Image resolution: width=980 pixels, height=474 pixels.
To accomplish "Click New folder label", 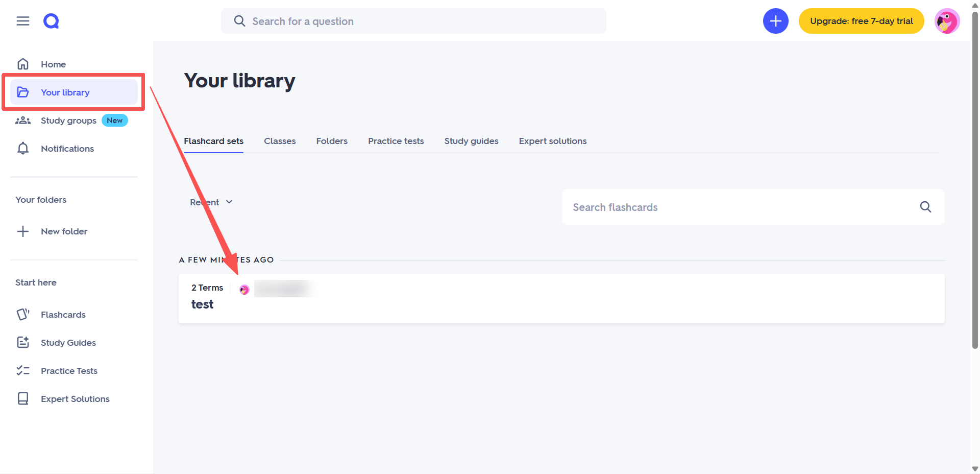I will (64, 231).
